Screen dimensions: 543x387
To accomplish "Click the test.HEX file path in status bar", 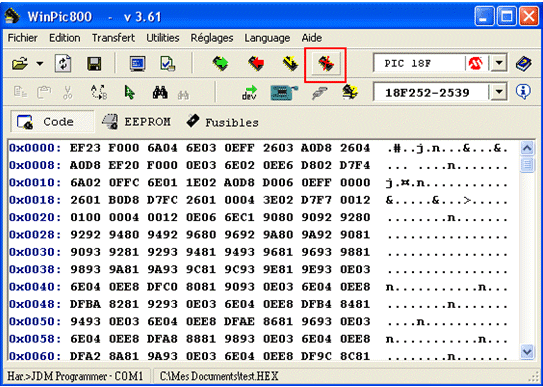I will (x=219, y=376).
